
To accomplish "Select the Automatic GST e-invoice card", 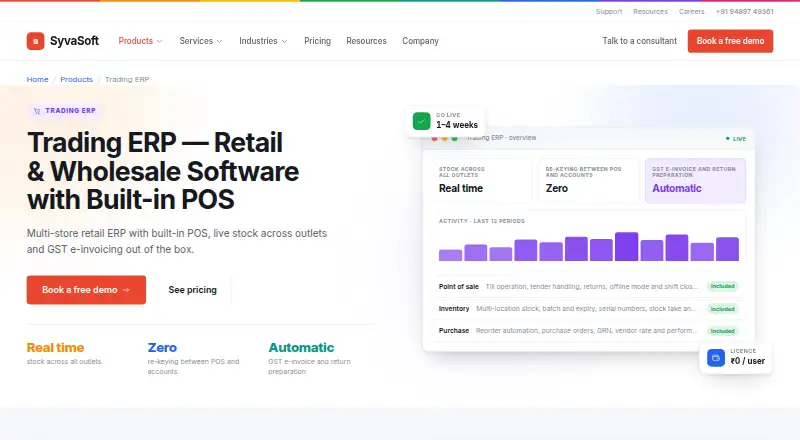I will 695,181.
